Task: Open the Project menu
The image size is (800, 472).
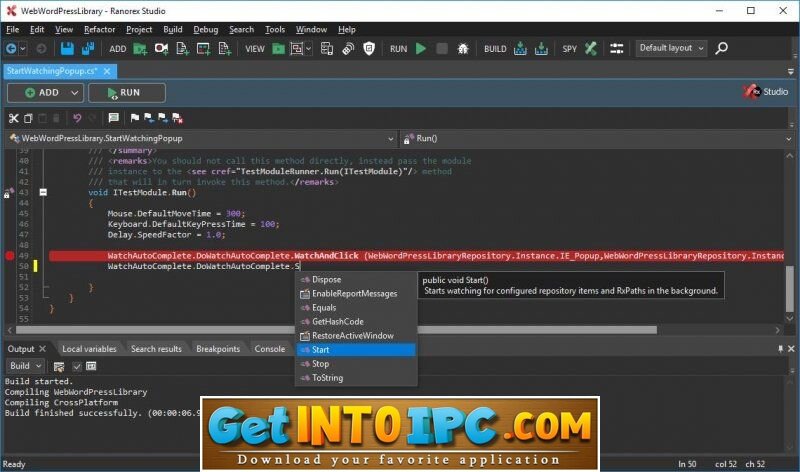Action: (139, 29)
